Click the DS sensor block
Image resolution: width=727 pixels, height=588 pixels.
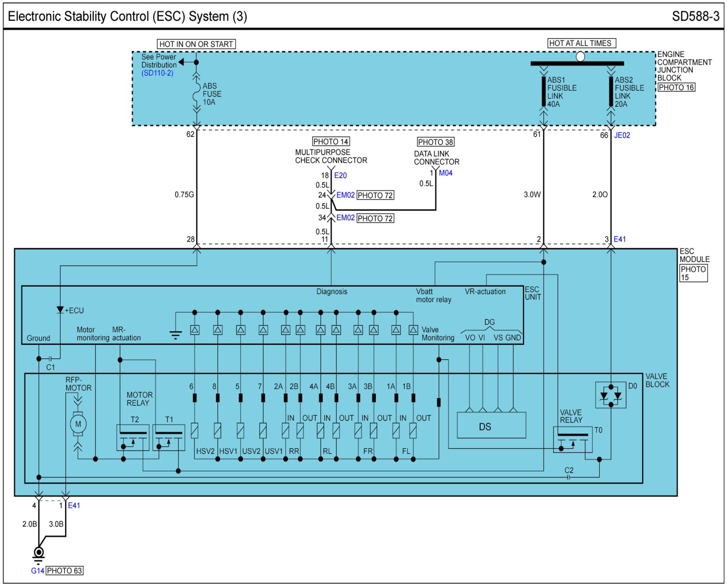click(x=491, y=425)
